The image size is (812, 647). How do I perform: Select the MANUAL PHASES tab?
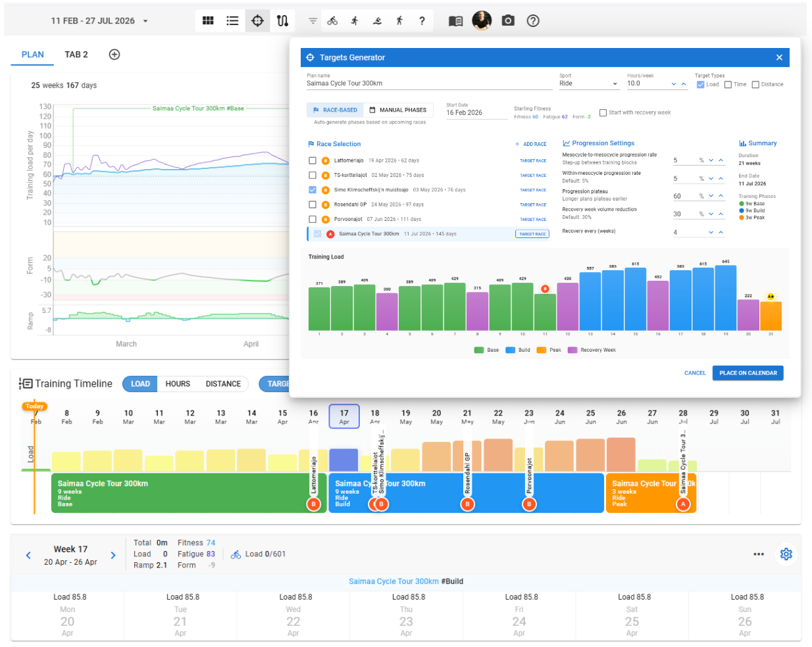(x=396, y=110)
